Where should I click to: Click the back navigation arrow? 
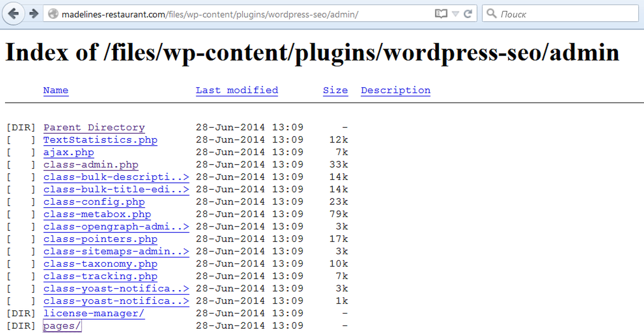(x=13, y=14)
